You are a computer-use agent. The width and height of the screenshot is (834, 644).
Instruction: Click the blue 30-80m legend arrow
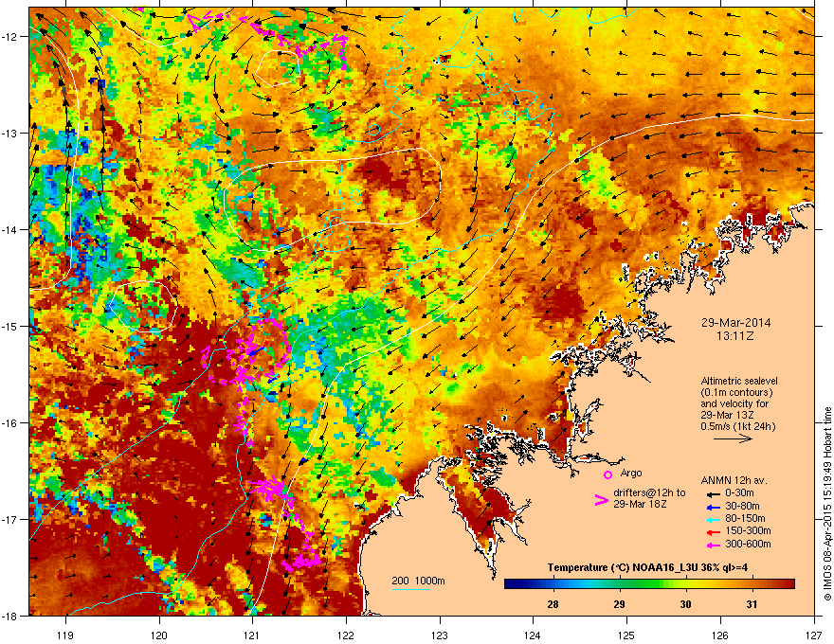tap(713, 507)
